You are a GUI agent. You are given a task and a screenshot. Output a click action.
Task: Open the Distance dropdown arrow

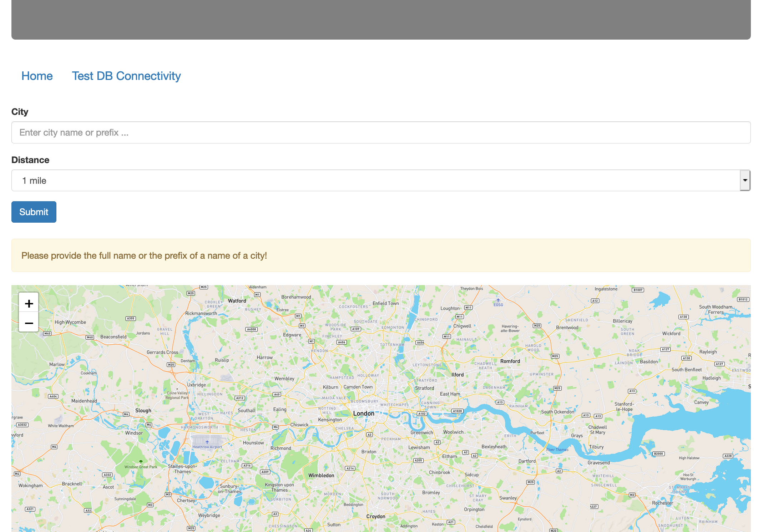point(745,181)
